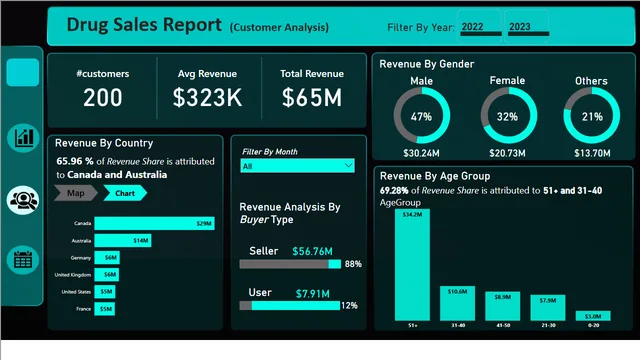This screenshot has width=640, height=360.
Task: Select the 41-50 age group column
Action: click(502, 306)
